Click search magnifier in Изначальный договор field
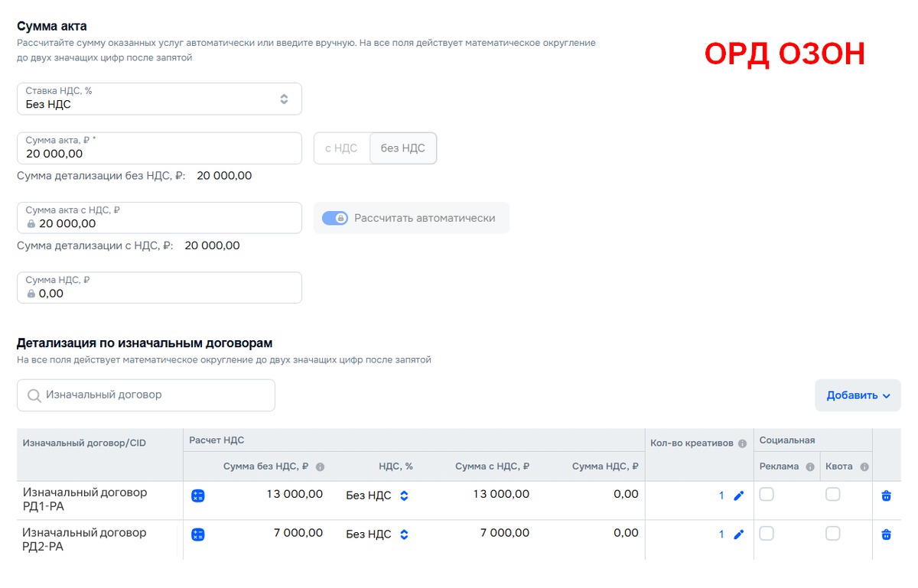The height and width of the screenshot is (588, 918). 34,395
